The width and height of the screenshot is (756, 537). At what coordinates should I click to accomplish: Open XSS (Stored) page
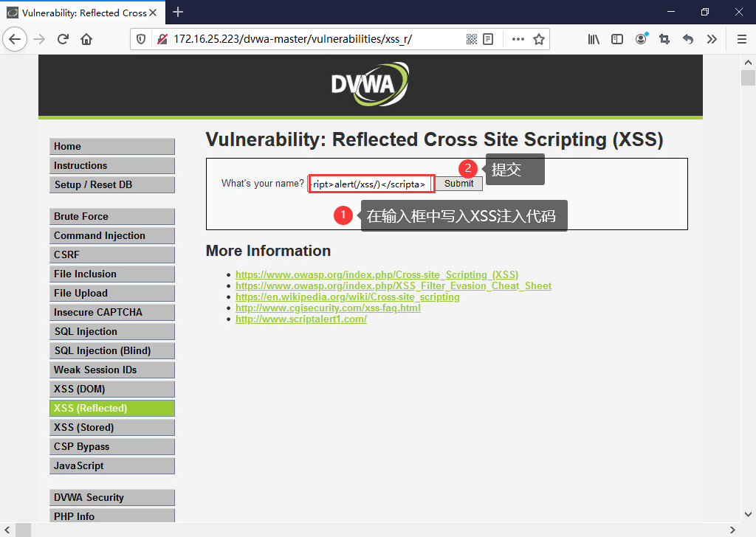[112, 428]
